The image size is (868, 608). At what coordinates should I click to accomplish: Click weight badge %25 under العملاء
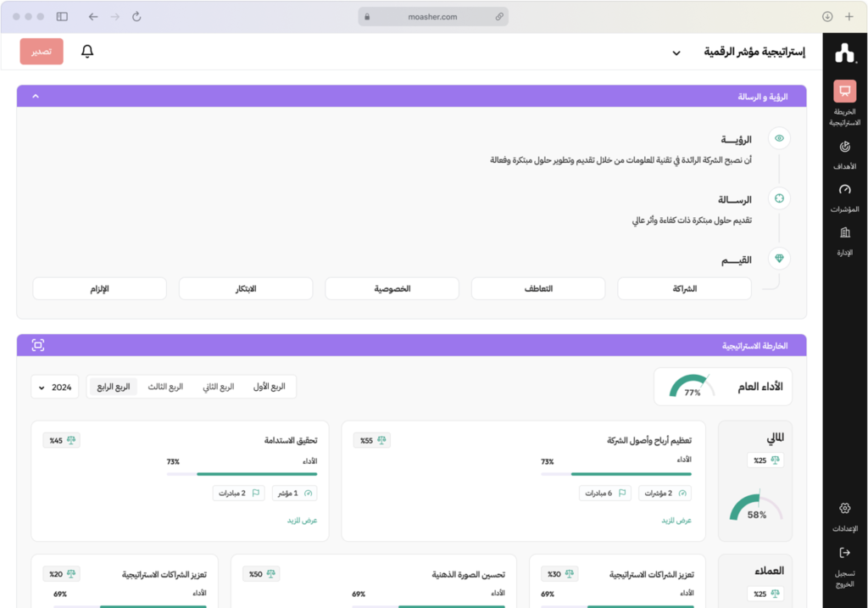(766, 594)
